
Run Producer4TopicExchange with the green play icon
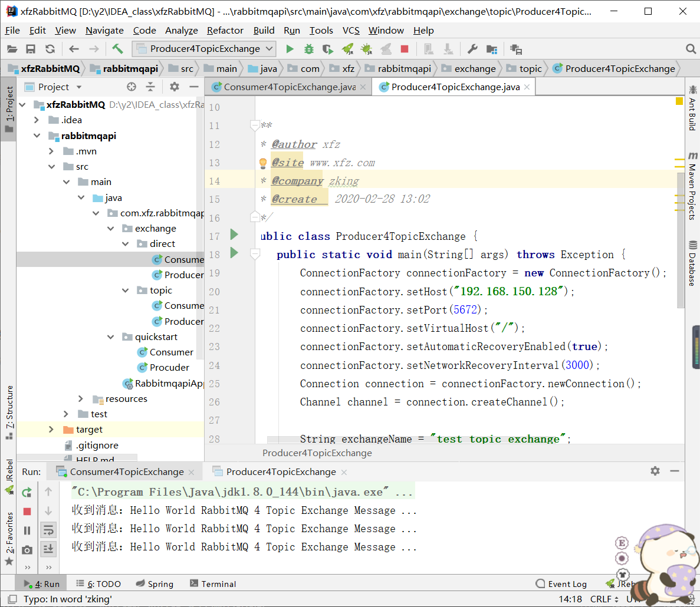pos(290,49)
